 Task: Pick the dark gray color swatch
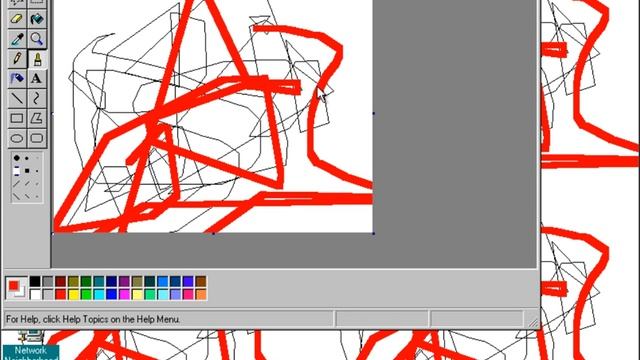pyautogui.click(x=48, y=281)
